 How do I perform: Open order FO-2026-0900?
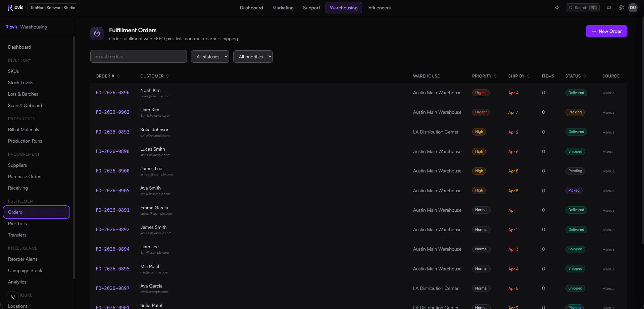click(x=112, y=171)
